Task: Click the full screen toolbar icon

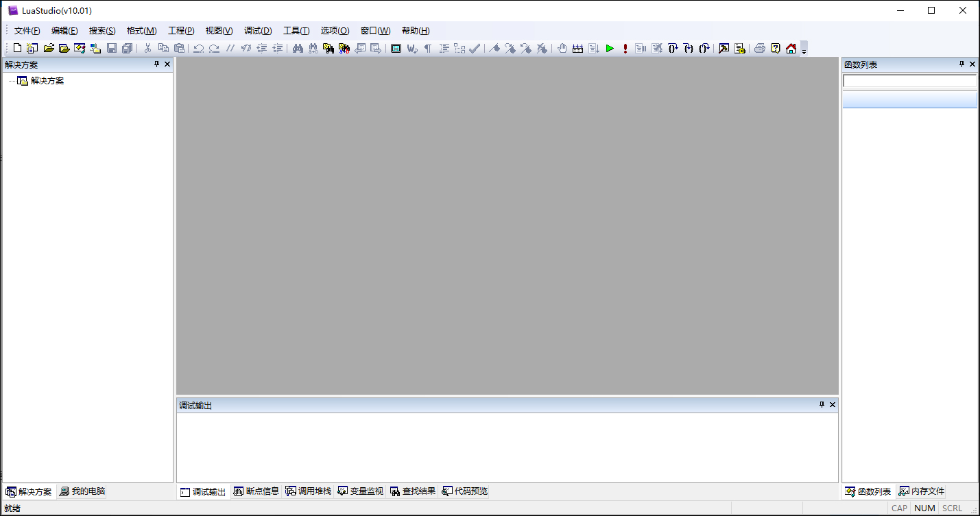Action: pos(396,48)
